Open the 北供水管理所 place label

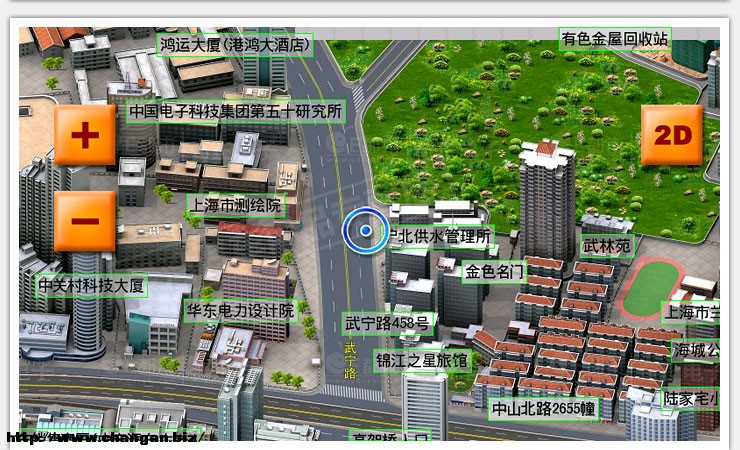pyautogui.click(x=441, y=237)
